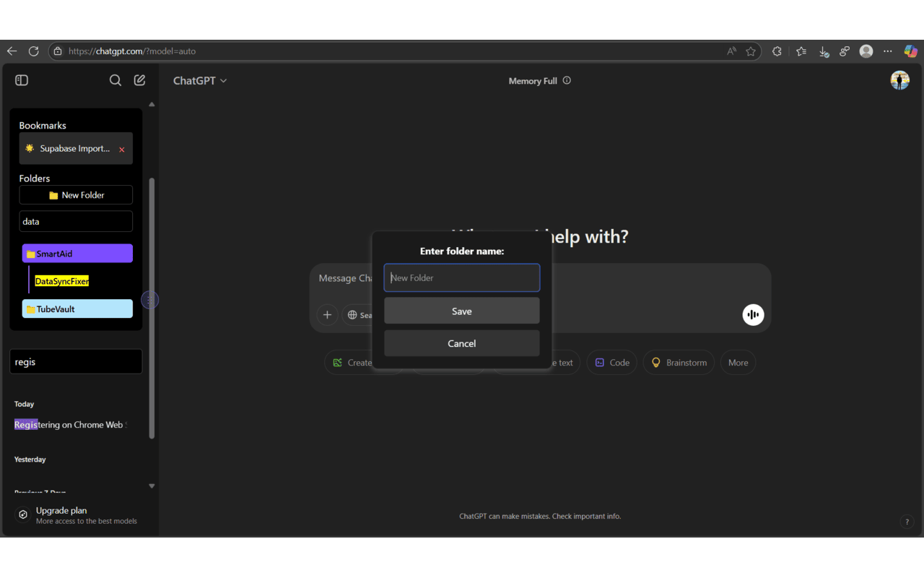Add this page to favorites star icon

(751, 51)
